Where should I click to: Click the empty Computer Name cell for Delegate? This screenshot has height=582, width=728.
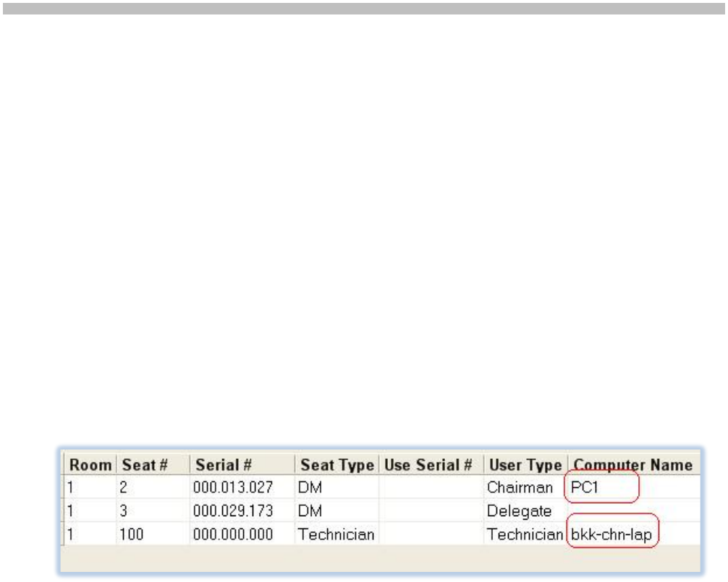(632, 512)
